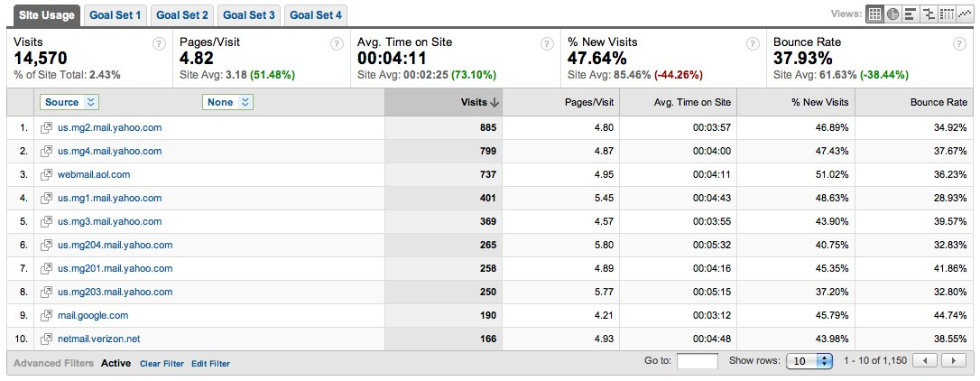
Task: Click the Edit Filter link
Action: tap(210, 364)
